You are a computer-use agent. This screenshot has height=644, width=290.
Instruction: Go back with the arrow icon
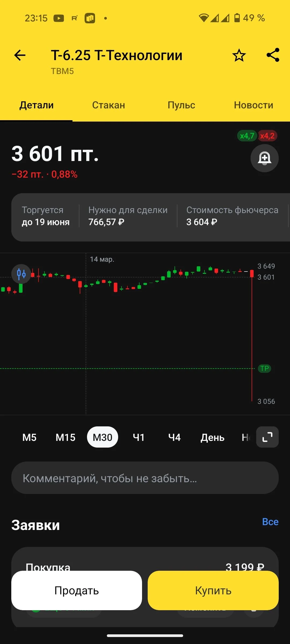point(20,56)
